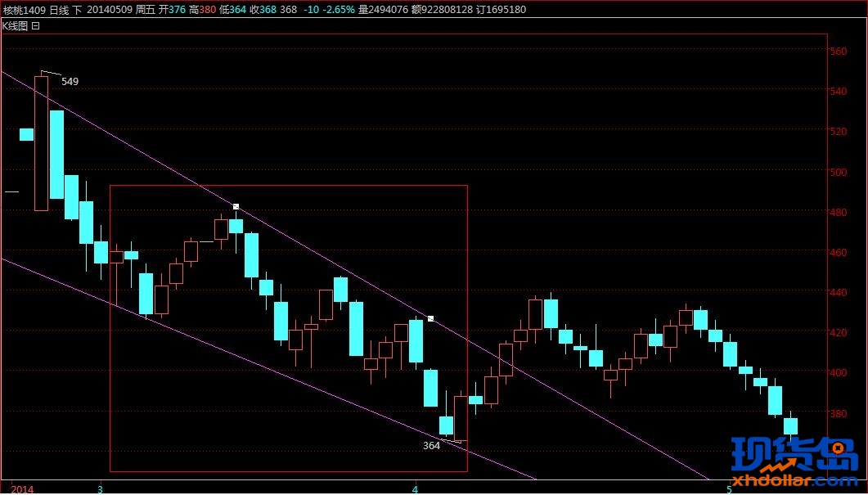Click the trendline handle near 420 level

coord(431,318)
